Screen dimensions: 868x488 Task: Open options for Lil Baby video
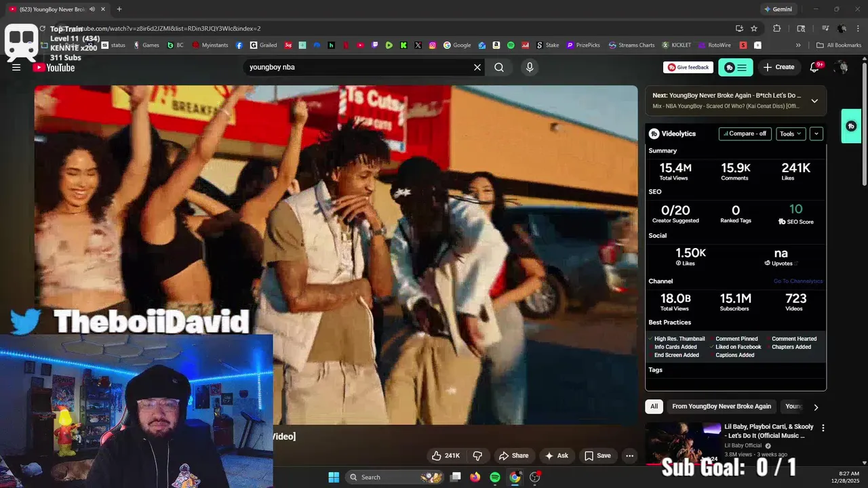point(823,428)
